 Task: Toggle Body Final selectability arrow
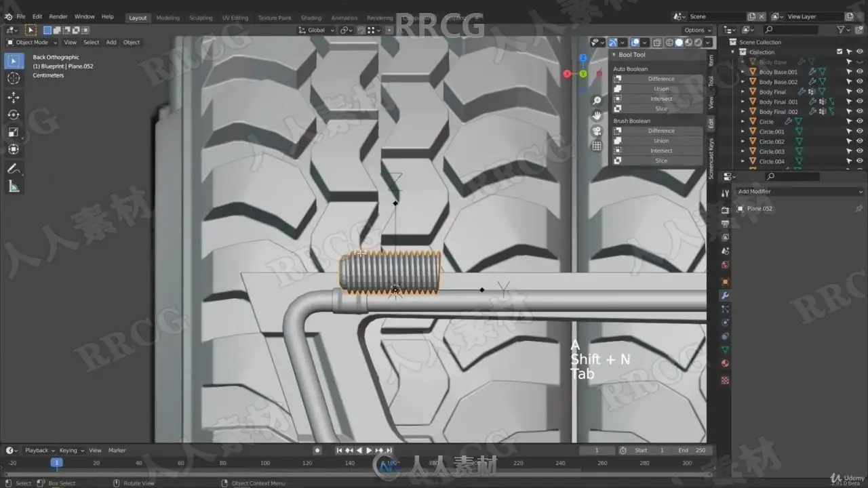click(x=849, y=91)
